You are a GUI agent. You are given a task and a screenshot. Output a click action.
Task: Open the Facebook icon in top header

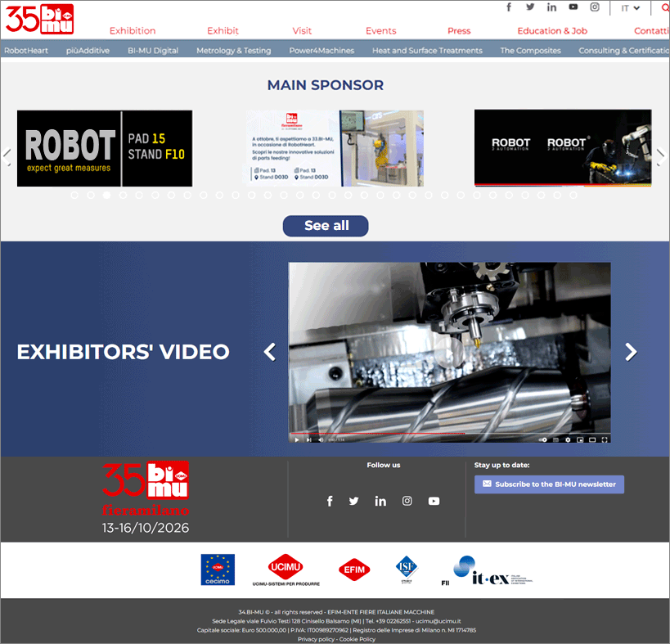coord(509,7)
